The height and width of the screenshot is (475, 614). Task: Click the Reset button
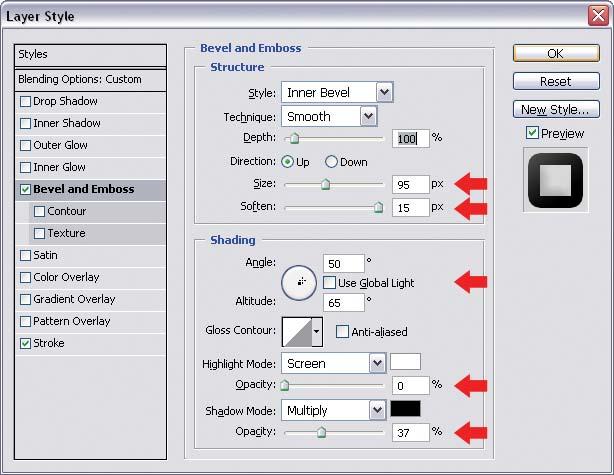click(x=556, y=81)
